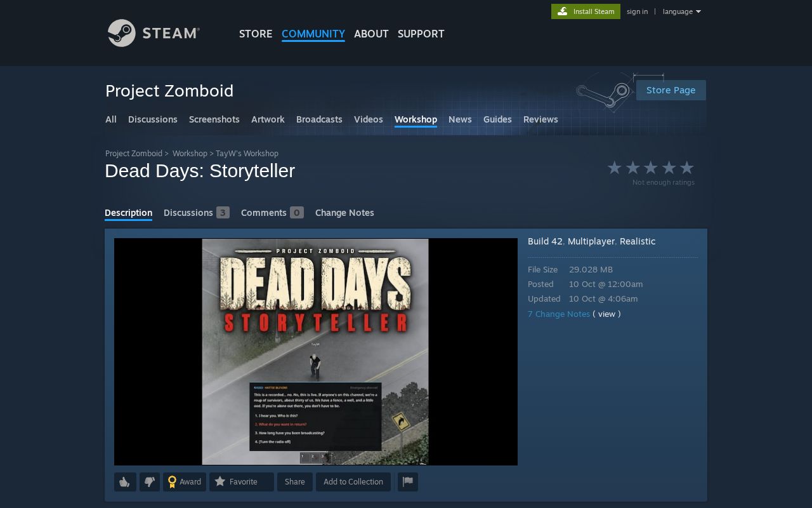
Task: Select the item's Description tab
Action: pos(128,213)
